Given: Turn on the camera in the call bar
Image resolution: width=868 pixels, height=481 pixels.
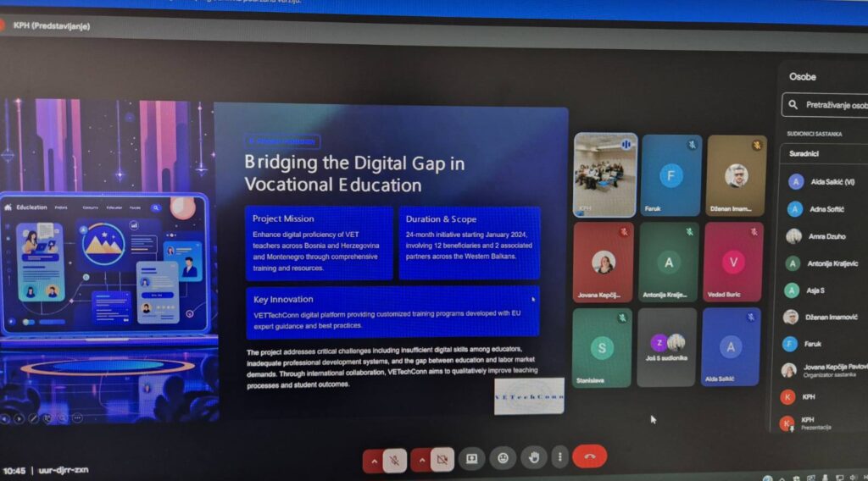Looking at the screenshot, I should pos(441,459).
